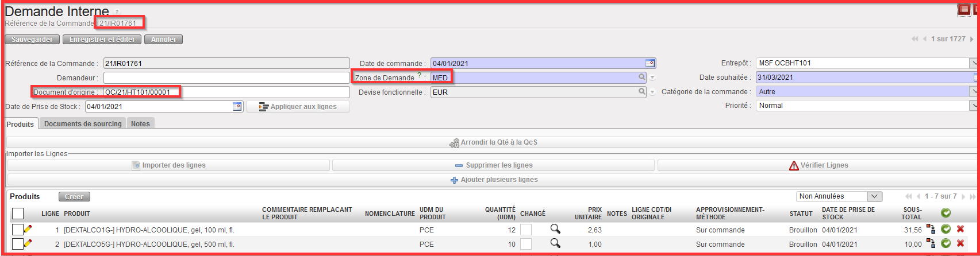Open the Catégorie de la commande dropdown
Screen dimensions: 980x256
974,91
